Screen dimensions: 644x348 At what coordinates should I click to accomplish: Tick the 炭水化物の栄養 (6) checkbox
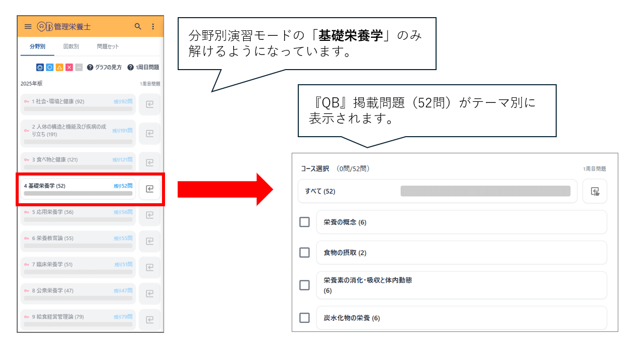(x=304, y=318)
